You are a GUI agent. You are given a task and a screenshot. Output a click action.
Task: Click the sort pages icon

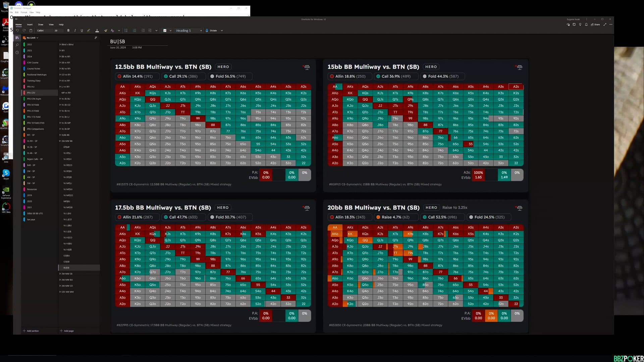96,38
